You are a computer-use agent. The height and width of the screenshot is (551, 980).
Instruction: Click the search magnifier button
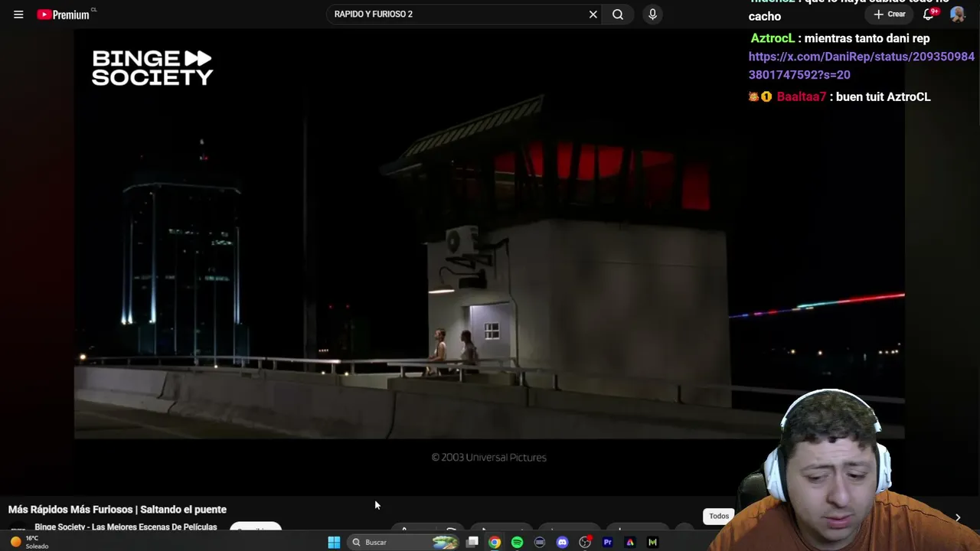coord(618,15)
